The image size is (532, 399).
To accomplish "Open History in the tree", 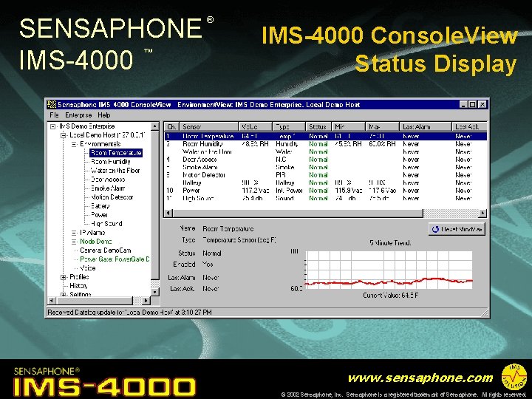I will [78, 286].
